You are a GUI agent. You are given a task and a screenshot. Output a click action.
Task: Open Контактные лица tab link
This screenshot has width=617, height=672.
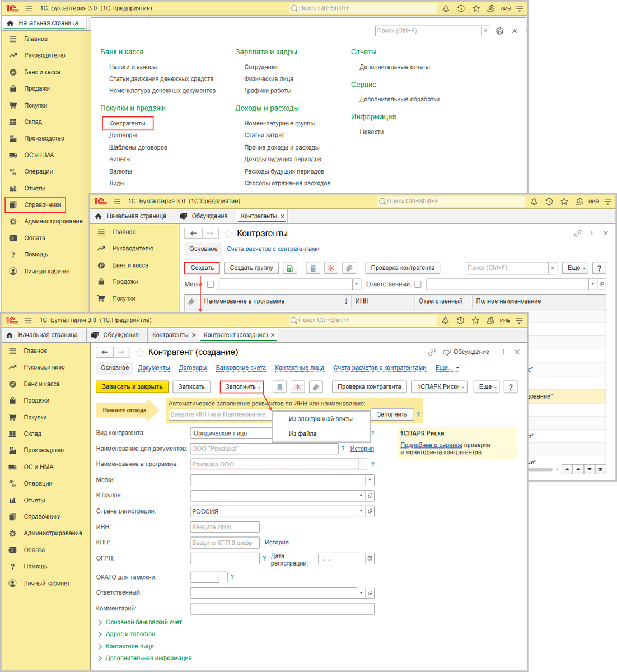[300, 368]
